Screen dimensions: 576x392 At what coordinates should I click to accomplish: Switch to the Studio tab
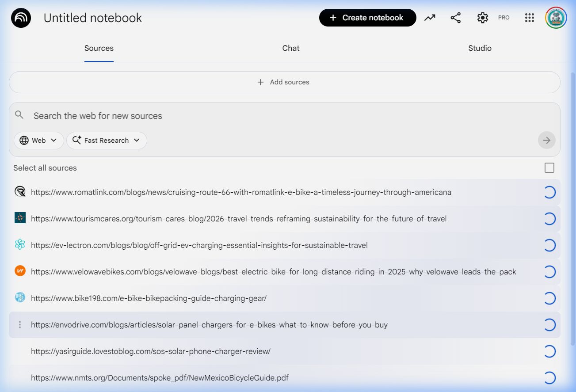click(480, 48)
